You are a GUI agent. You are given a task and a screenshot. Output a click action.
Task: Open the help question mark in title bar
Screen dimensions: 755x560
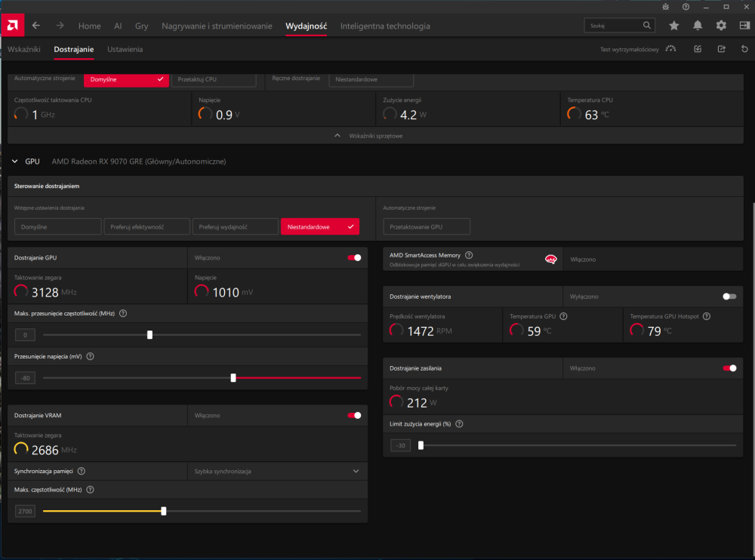point(686,7)
